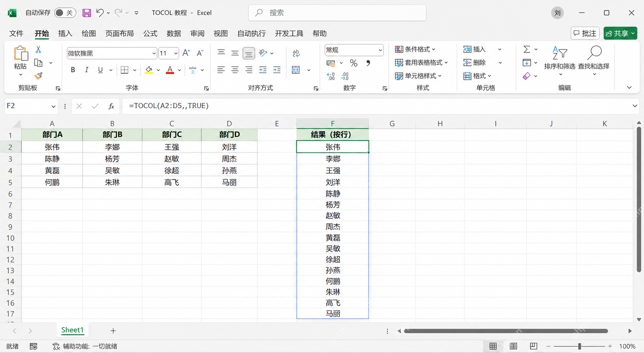Open the 文件 menu
This screenshot has width=644, height=353.
click(16, 33)
